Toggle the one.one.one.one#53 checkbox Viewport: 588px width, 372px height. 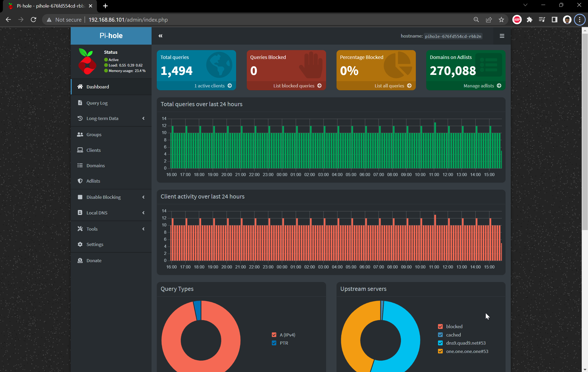[440, 351]
